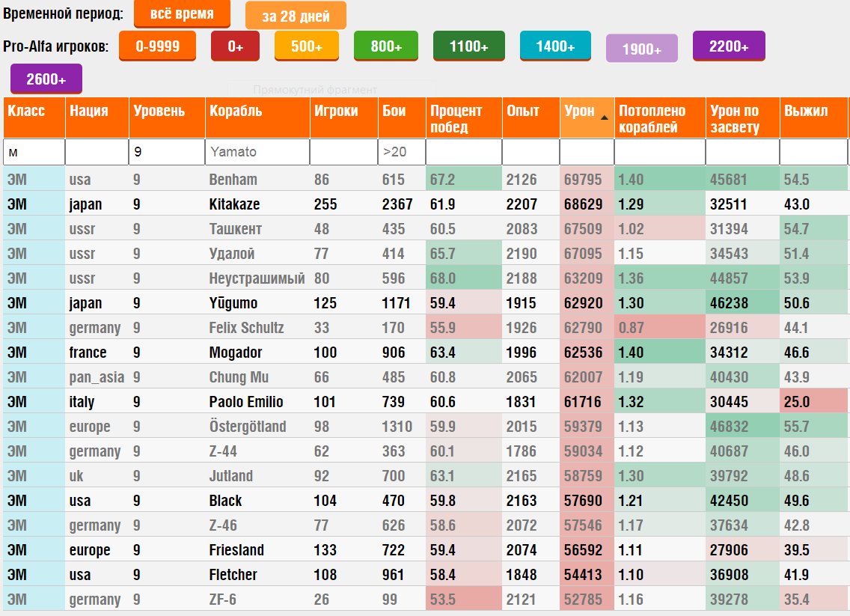Filter players by the 0-9999 Pro-Alfa range

(157, 46)
